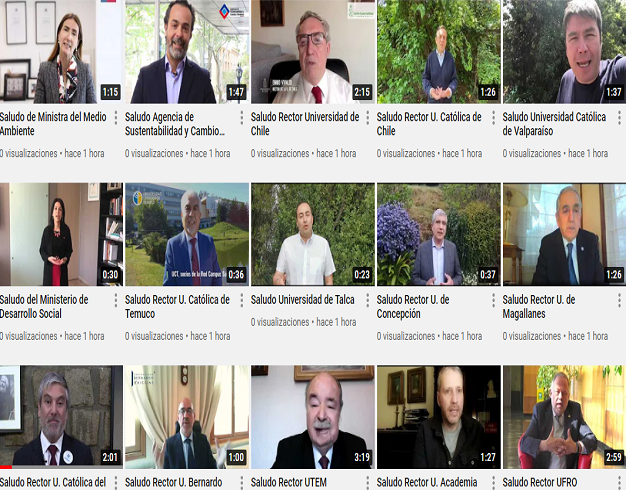This screenshot has width=626, height=490.
Task: Play the Ministra del Medio Ambiente video thumbnail
Action: (x=61, y=52)
